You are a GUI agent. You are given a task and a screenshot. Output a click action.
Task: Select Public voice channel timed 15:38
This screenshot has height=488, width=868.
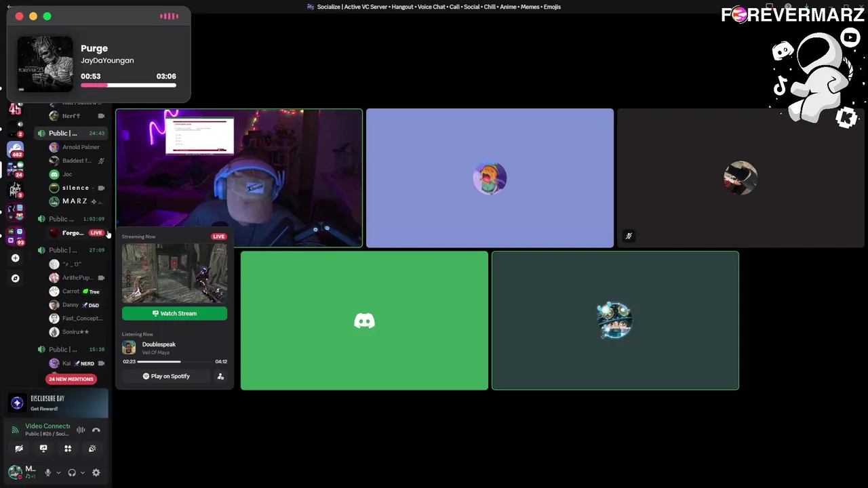(x=71, y=349)
